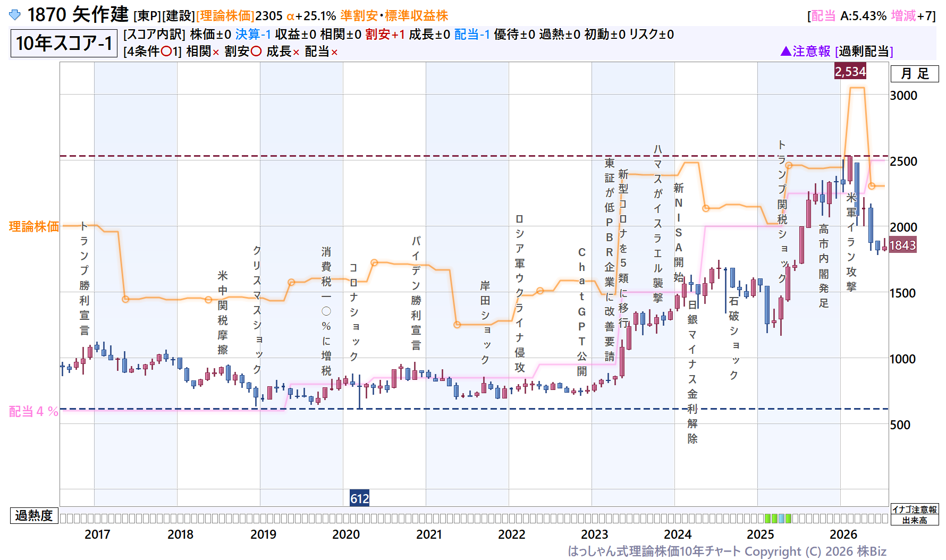Click the 消費税一〇%に増税 event annotation

pyautogui.click(x=326, y=311)
